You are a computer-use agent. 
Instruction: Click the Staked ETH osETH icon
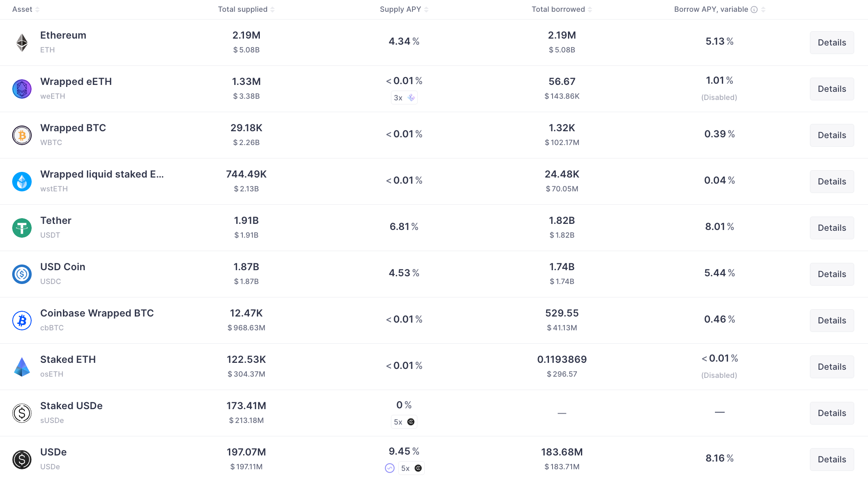tap(22, 366)
